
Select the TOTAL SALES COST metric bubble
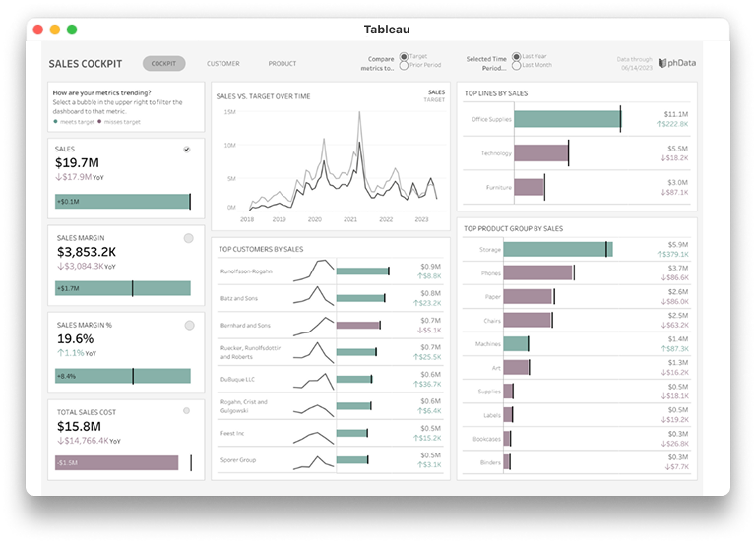pos(187,411)
